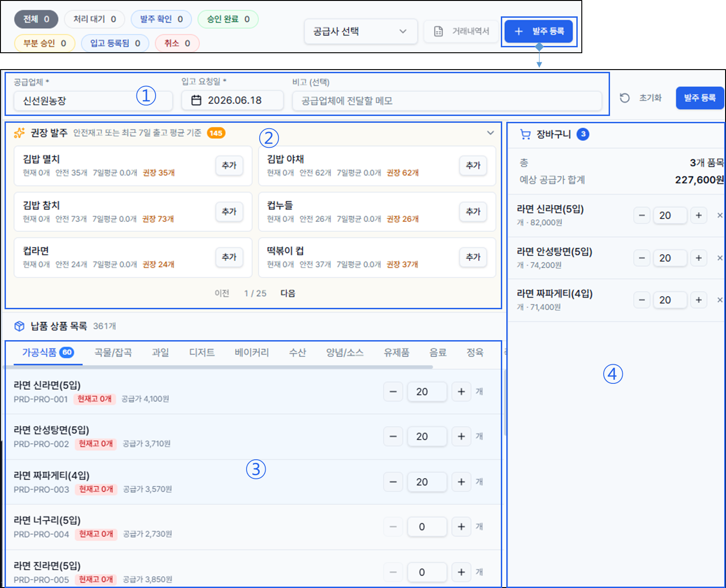The width and height of the screenshot is (726, 588).
Task: Decrease cart quantity of 라면 짜파게티(4입)
Action: click(x=642, y=300)
